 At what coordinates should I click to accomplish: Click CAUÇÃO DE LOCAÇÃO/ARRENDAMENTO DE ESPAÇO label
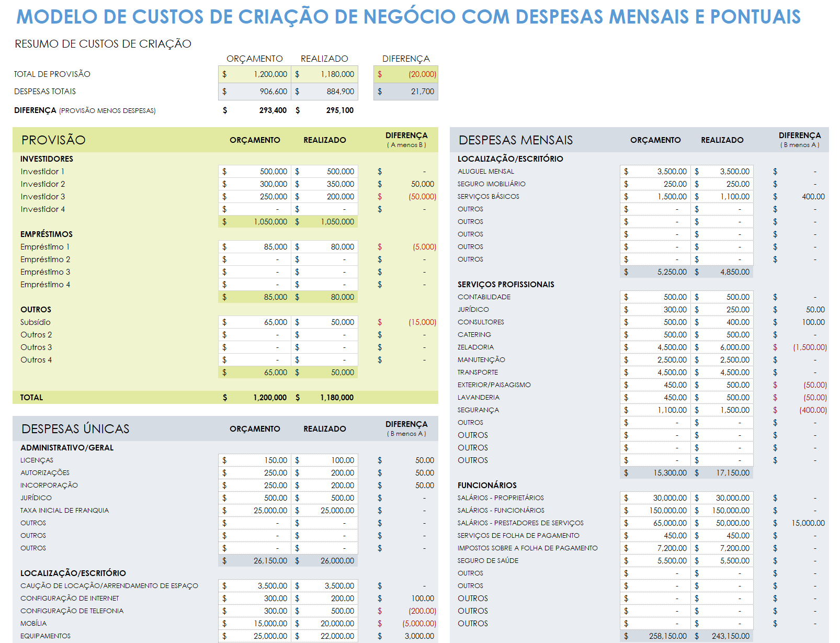tap(109, 586)
